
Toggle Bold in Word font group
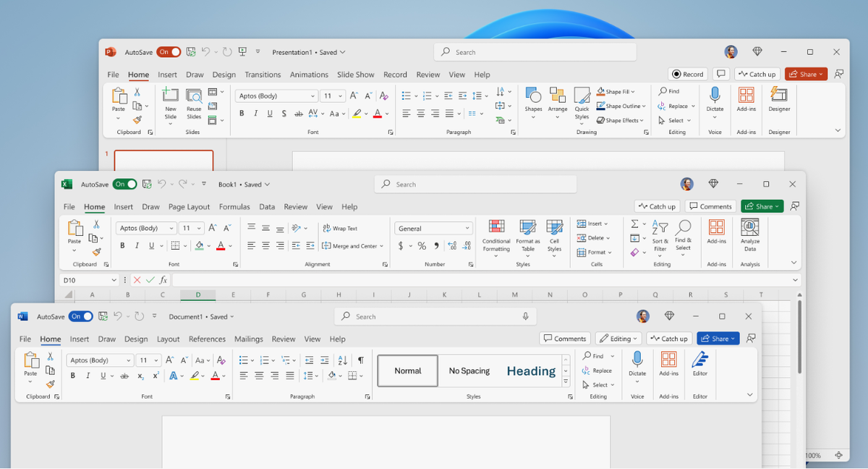click(x=72, y=376)
